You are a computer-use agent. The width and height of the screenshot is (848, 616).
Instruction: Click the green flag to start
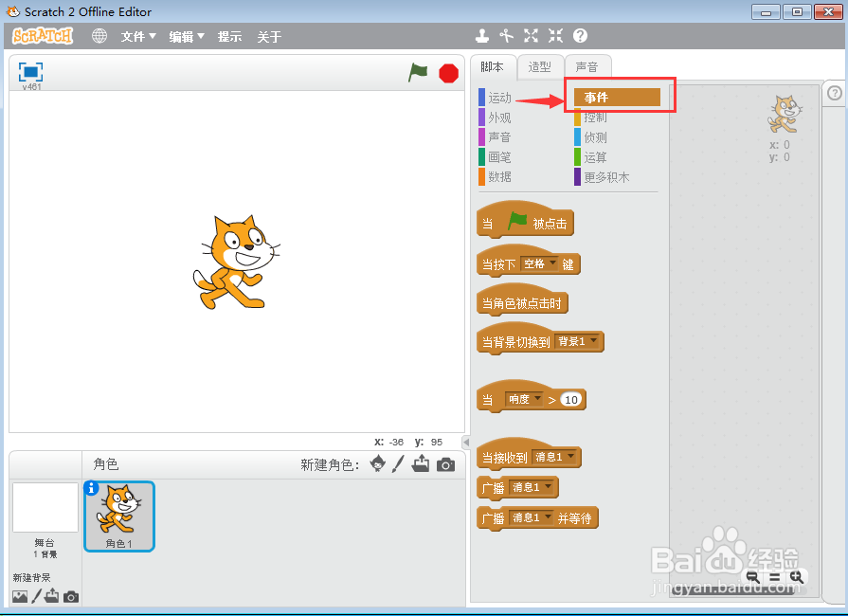click(418, 72)
